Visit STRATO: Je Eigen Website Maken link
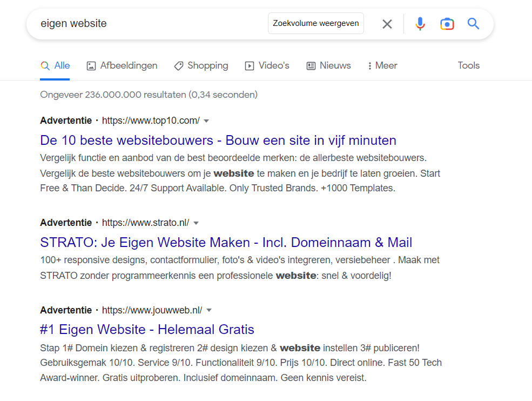 coord(226,242)
